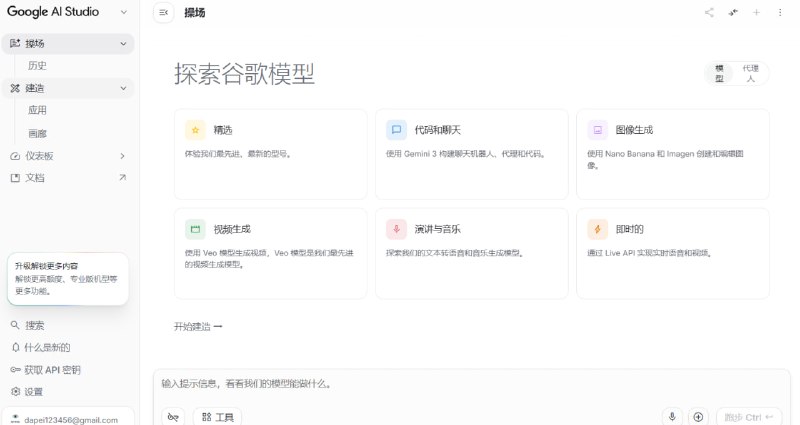
Task: Click the plus new chat icon
Action: [756, 13]
